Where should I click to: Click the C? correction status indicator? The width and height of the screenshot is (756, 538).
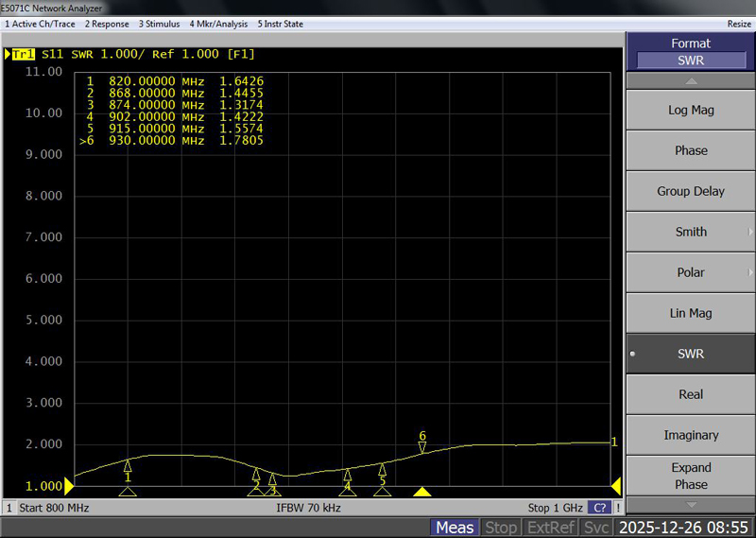point(599,508)
